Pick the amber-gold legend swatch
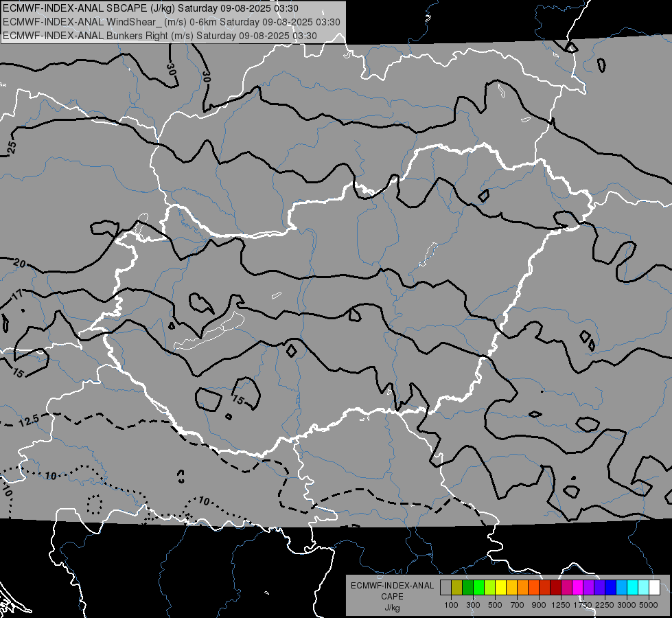The image size is (672, 618). point(511,588)
